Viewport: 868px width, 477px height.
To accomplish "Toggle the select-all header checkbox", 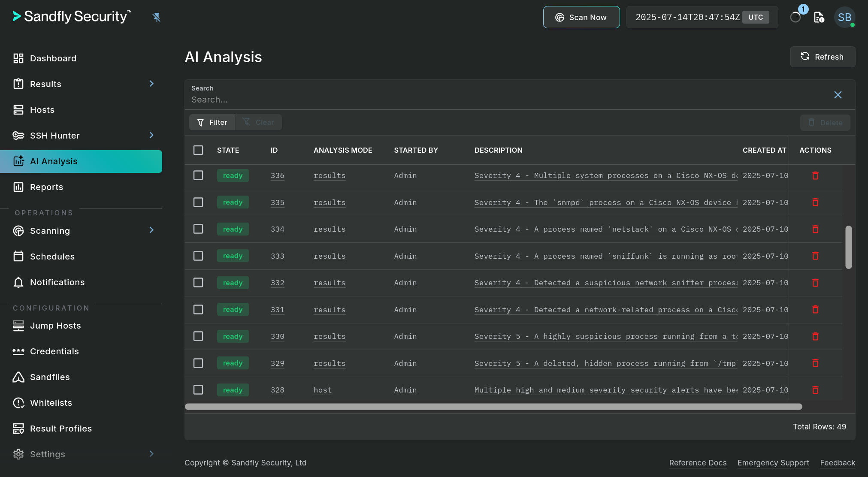I will point(198,150).
